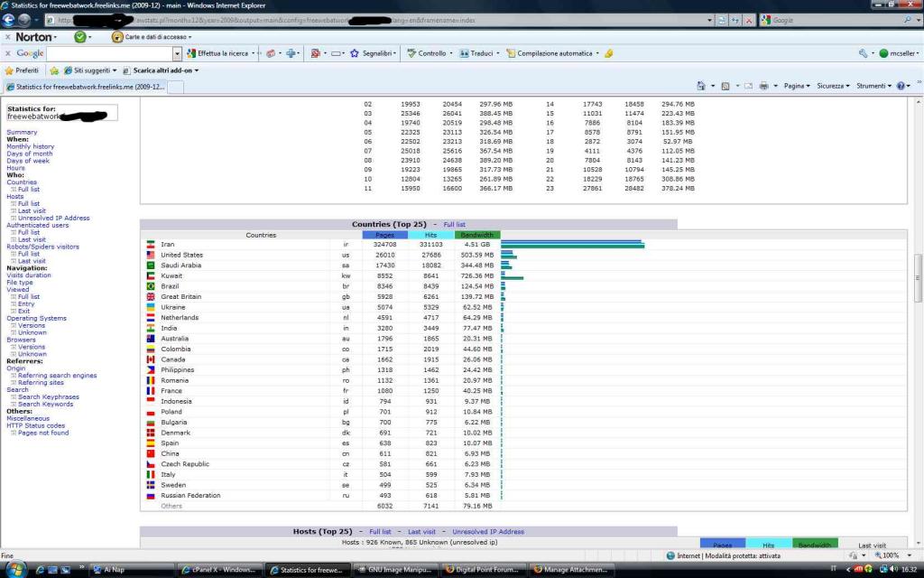Click the Windows Start orb
The height and width of the screenshot is (578, 924).
click(16, 569)
